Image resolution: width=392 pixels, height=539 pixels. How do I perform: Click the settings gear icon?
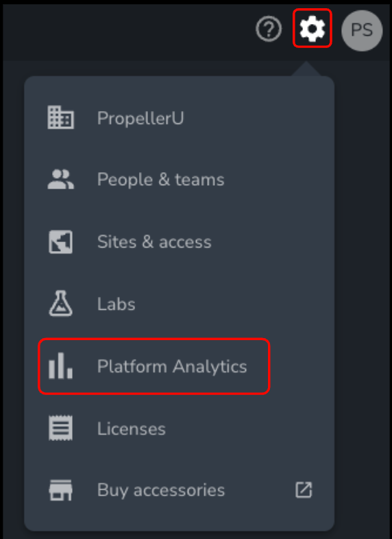(x=312, y=28)
